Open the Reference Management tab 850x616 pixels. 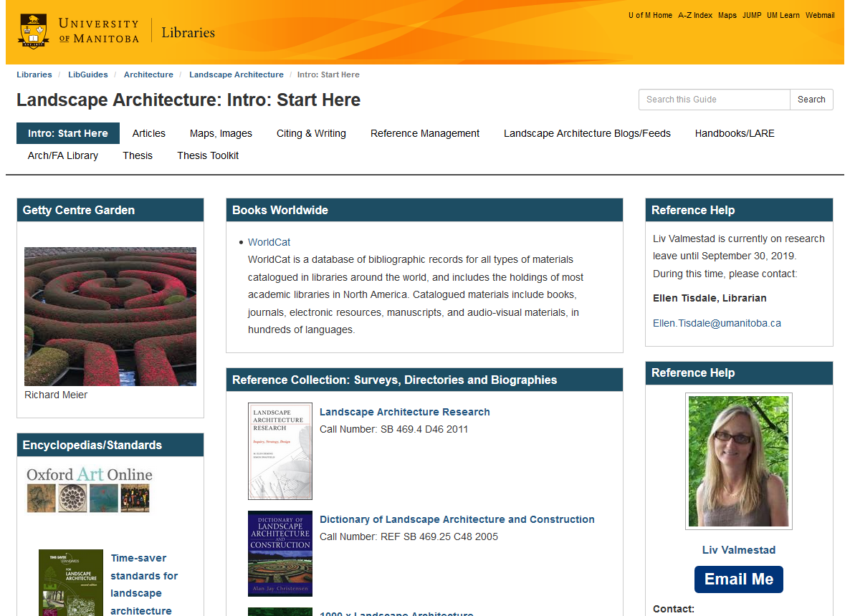425,133
